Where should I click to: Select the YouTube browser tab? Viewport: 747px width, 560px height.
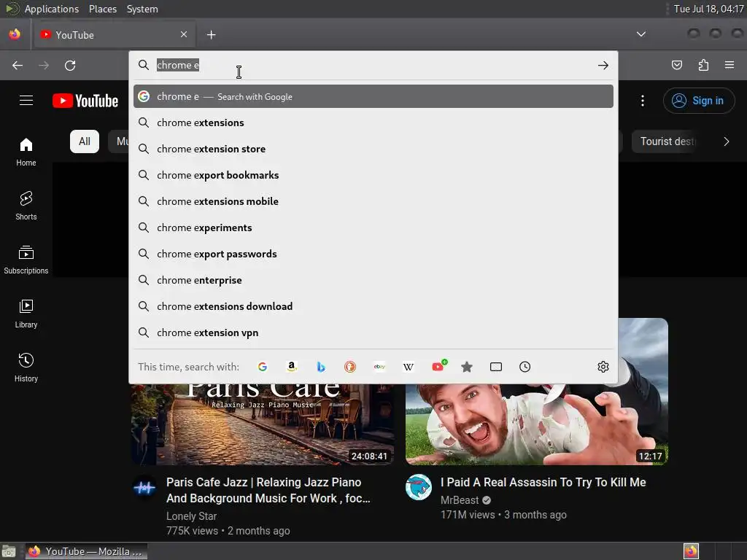click(x=113, y=35)
